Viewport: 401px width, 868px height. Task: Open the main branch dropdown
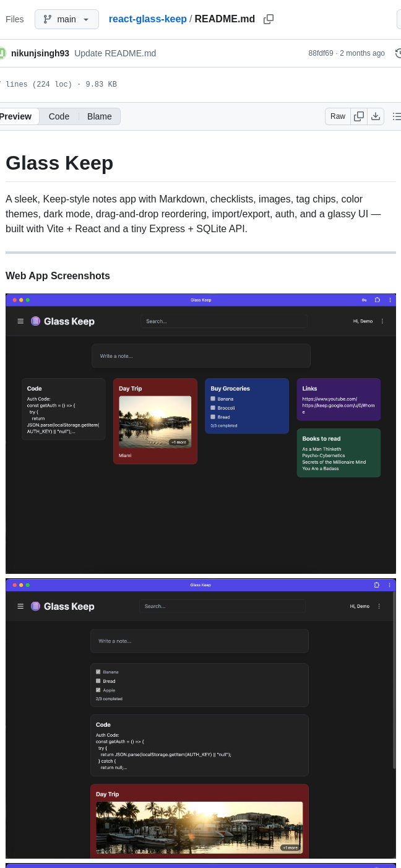pos(67,19)
